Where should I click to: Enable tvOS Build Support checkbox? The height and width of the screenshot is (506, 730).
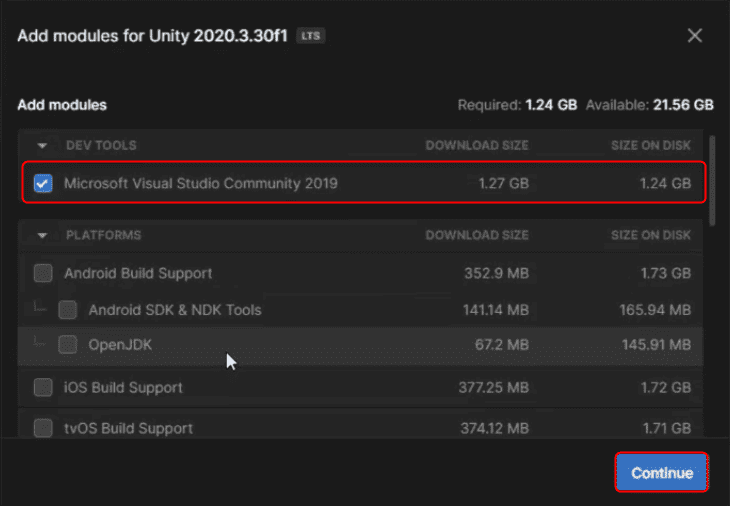pos(43,428)
